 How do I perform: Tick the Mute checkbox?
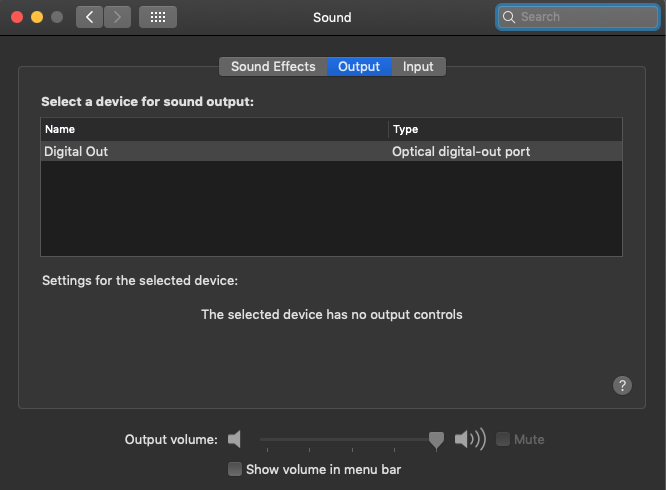(503, 439)
